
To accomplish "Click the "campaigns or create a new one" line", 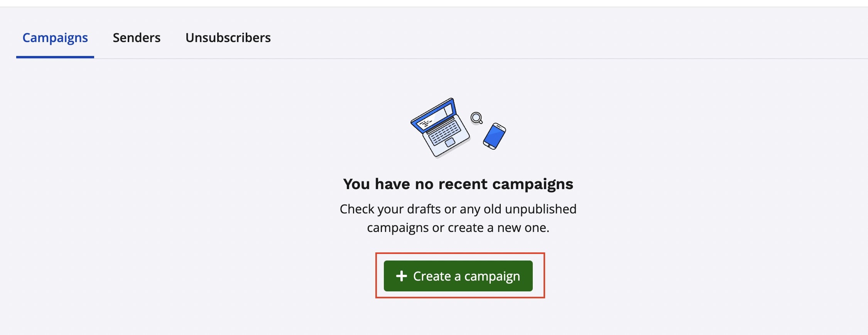I will (458, 228).
